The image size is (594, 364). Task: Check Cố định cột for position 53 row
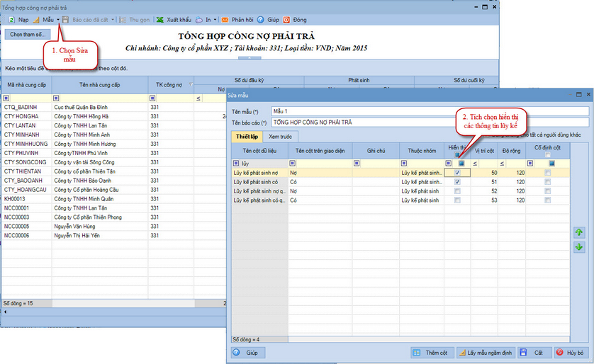click(x=548, y=200)
